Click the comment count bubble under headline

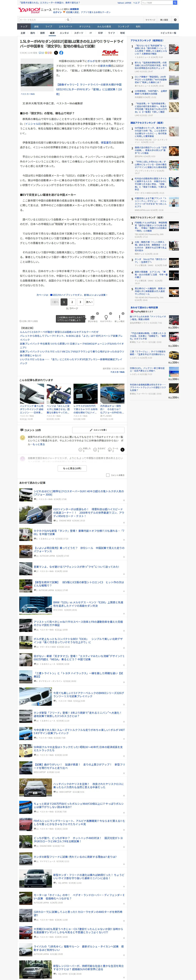point(41,53)
